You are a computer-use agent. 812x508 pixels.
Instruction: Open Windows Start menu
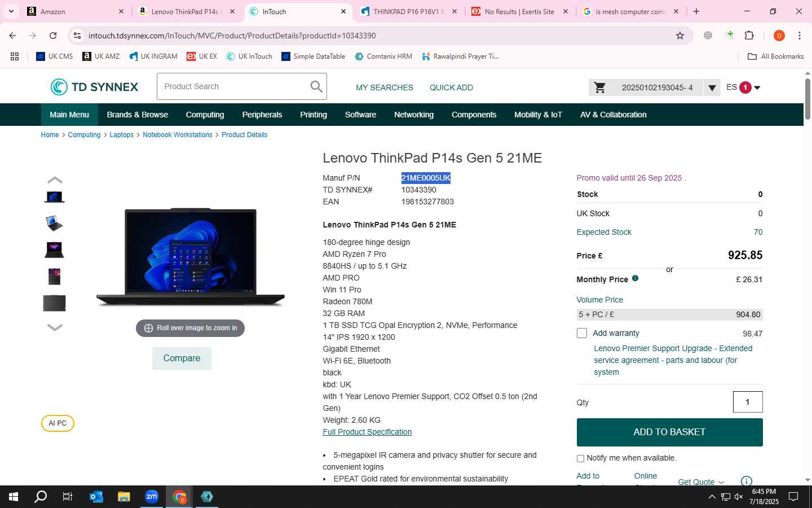click(x=14, y=497)
